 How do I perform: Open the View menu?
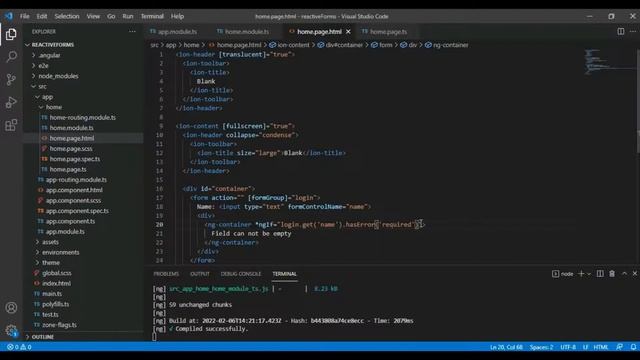click(93, 16)
